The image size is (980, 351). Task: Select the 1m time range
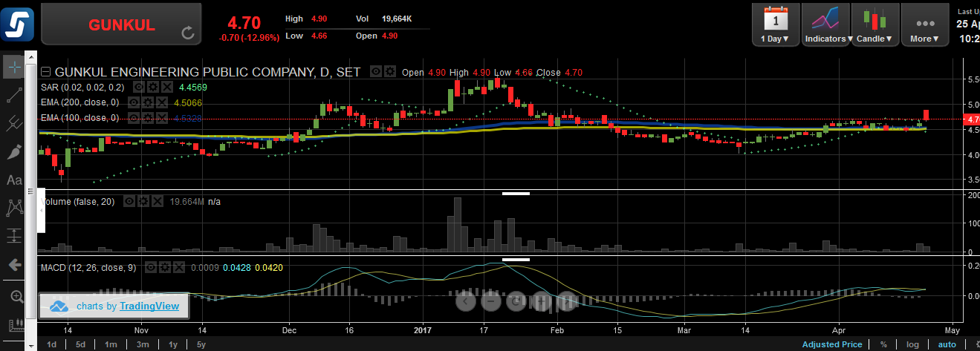110,344
